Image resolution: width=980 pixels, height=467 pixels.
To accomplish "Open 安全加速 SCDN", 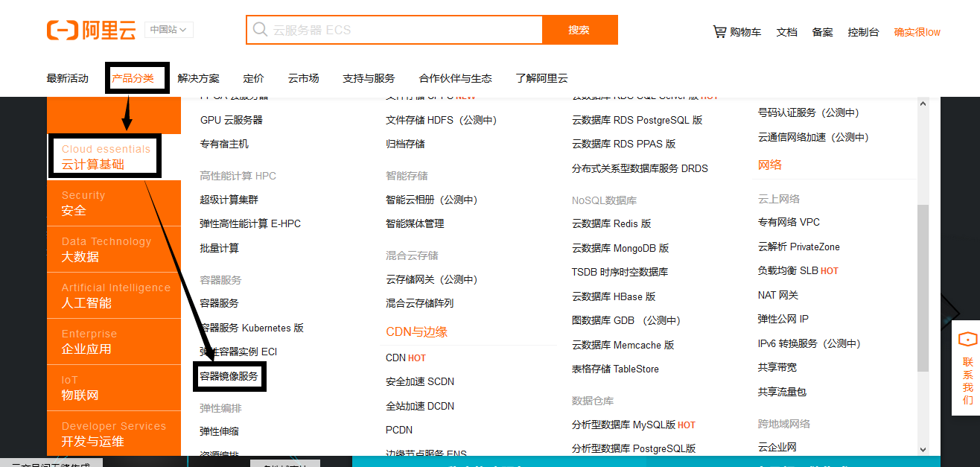I will click(x=420, y=381).
